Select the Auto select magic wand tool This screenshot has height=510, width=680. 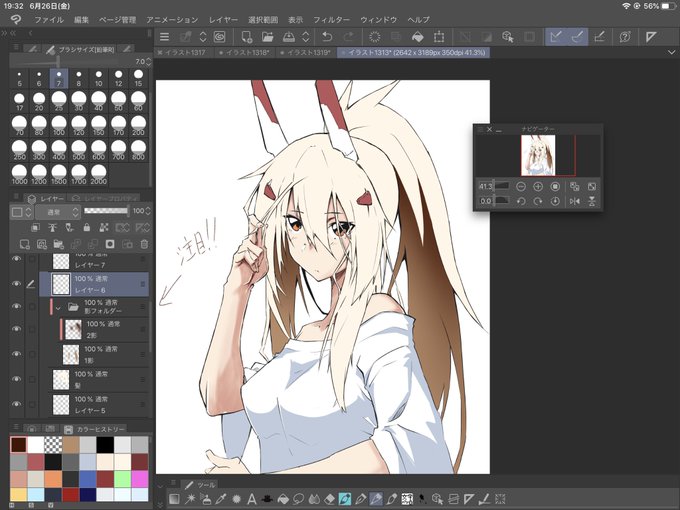point(190,499)
